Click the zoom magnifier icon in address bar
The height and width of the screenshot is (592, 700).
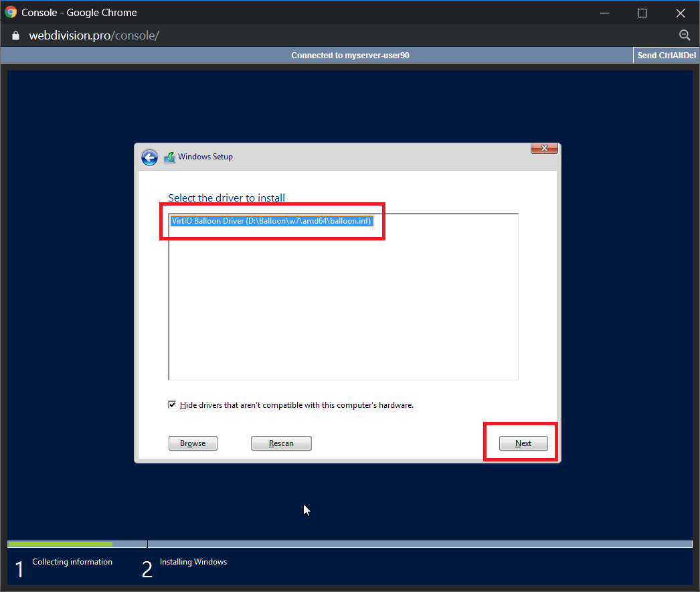[x=684, y=35]
